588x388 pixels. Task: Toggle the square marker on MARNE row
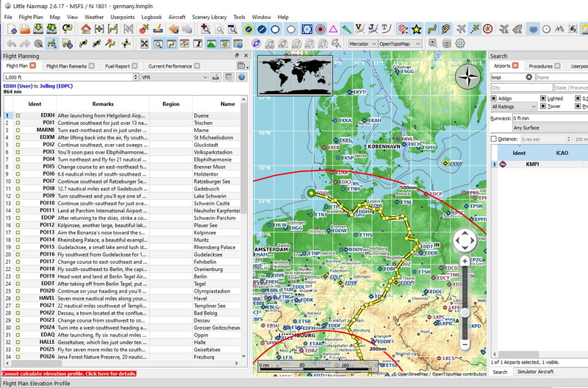(18, 130)
